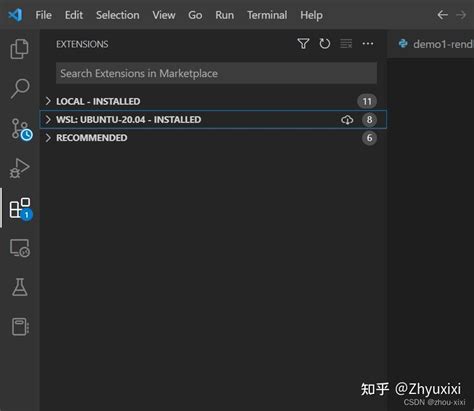Go forward using the right arrow
Image resolution: width=474 pixels, height=411 pixels.
(x=461, y=15)
